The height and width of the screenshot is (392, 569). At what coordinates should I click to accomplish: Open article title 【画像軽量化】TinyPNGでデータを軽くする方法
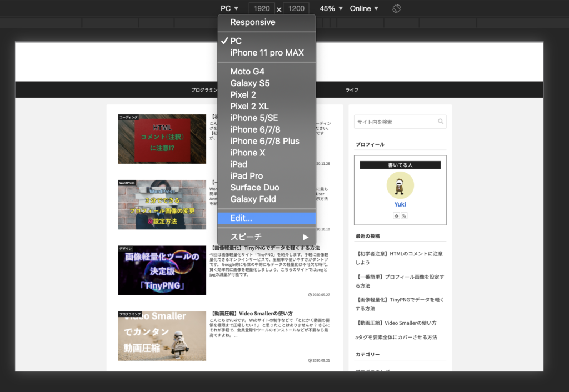pyautogui.click(x=265, y=248)
